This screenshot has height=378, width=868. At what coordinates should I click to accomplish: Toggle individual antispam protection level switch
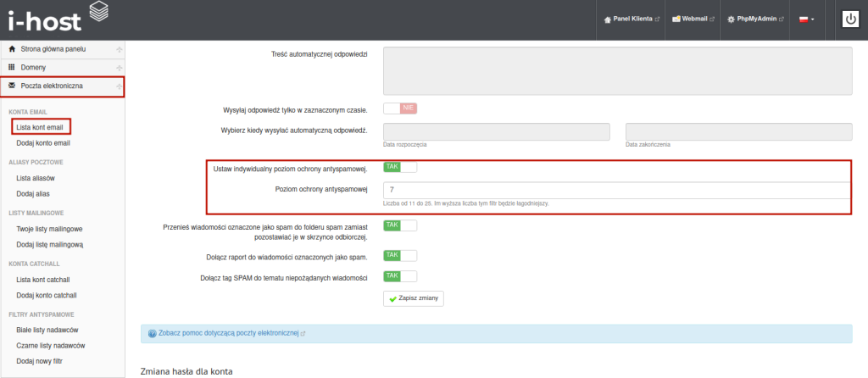[400, 167]
